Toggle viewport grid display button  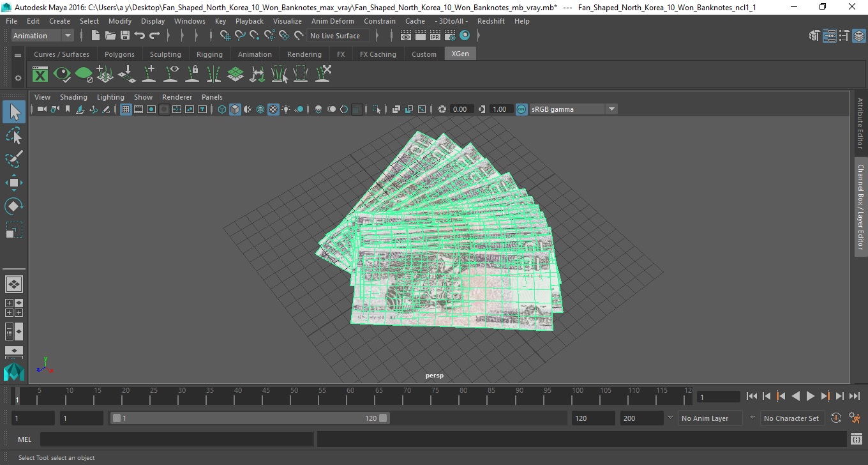point(126,109)
